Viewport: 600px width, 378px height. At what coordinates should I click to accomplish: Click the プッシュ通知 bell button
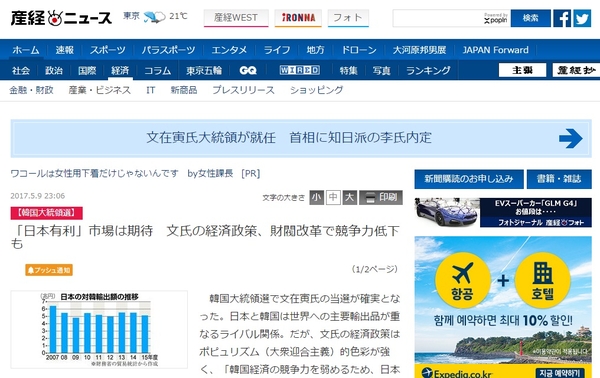(x=49, y=270)
